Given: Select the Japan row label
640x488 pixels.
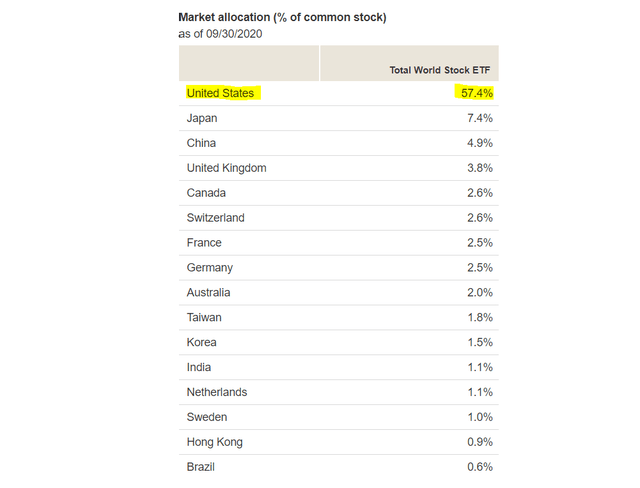Looking at the screenshot, I should point(202,118).
